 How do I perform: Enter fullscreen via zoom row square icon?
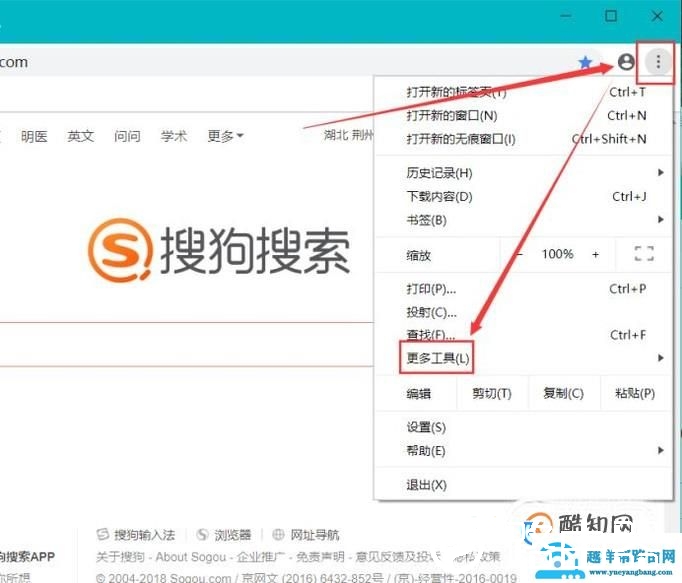[x=644, y=254]
